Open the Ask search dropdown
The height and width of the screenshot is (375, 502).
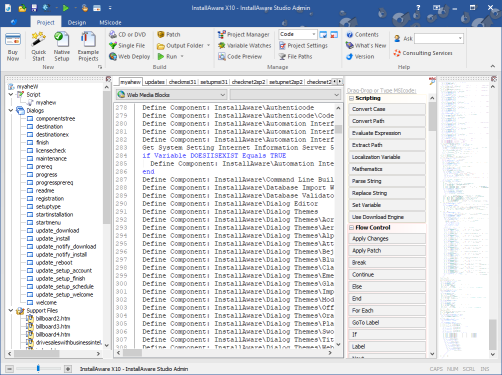(x=460, y=38)
